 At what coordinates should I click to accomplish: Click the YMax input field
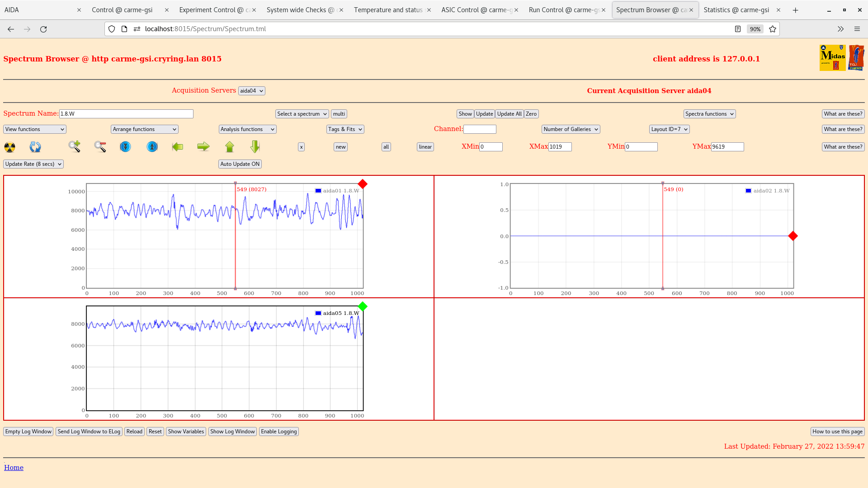pos(727,147)
